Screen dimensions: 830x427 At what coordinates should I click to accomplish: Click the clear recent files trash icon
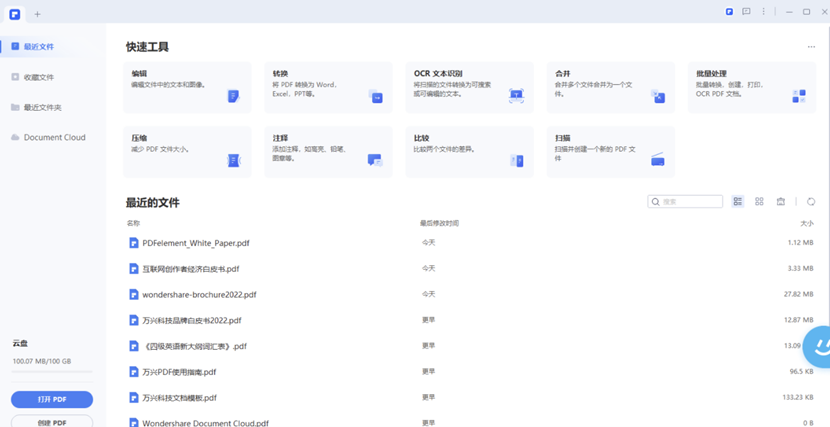pos(781,202)
